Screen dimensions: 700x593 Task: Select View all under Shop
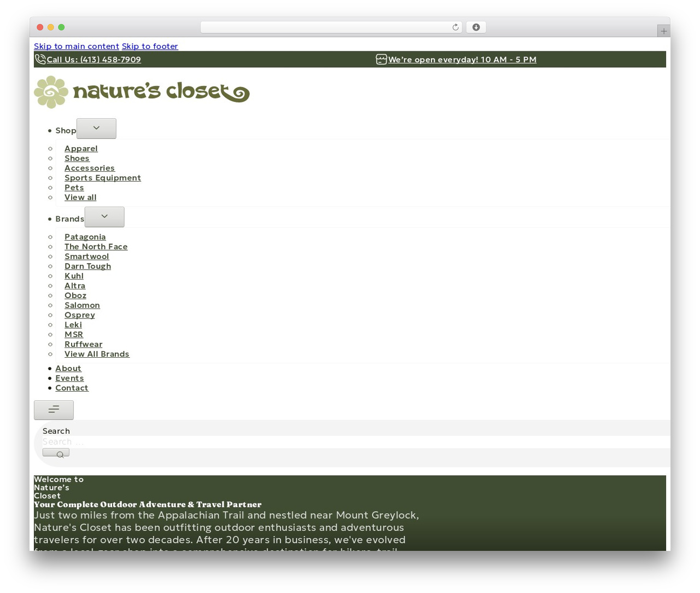(x=80, y=197)
